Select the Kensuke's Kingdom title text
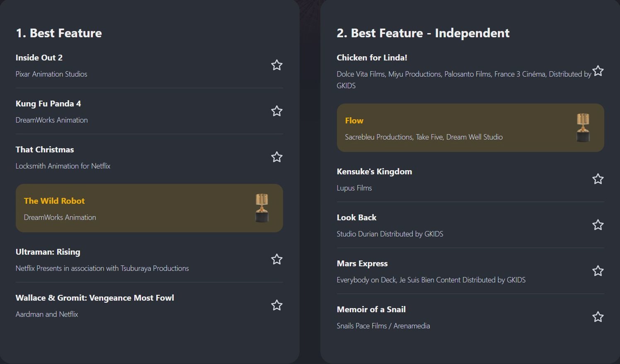The height and width of the screenshot is (364, 620). (x=374, y=171)
